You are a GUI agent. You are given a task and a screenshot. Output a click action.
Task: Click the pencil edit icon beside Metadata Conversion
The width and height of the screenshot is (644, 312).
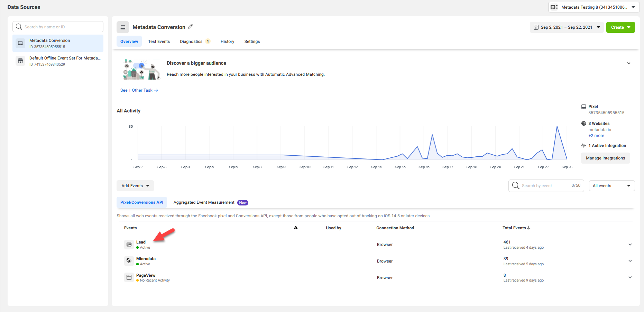(x=190, y=27)
